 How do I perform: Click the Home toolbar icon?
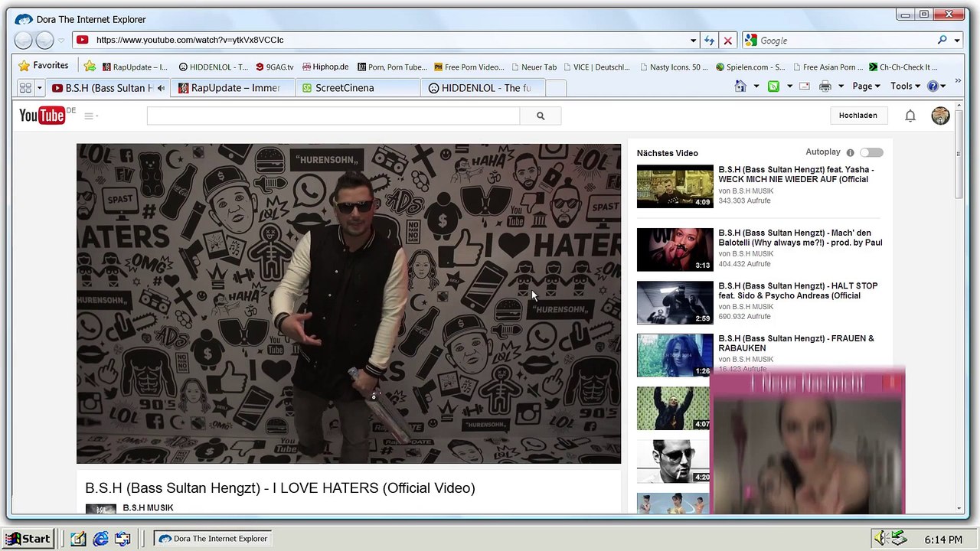740,86
